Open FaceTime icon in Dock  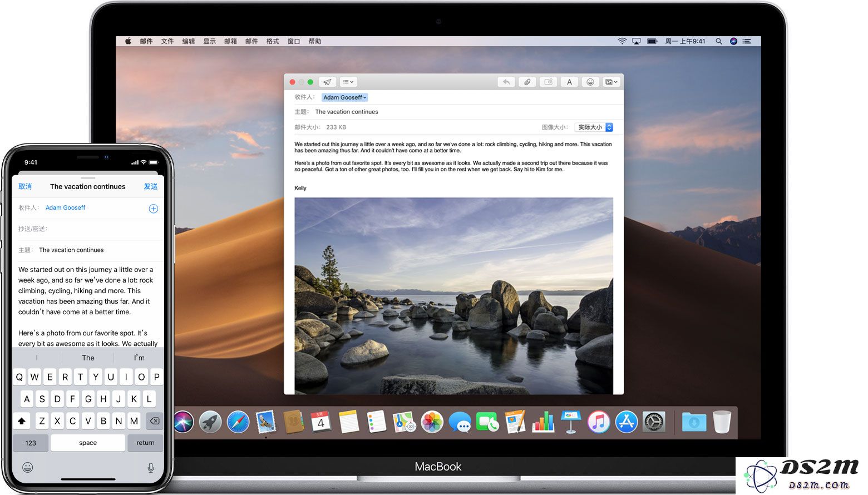(487, 422)
